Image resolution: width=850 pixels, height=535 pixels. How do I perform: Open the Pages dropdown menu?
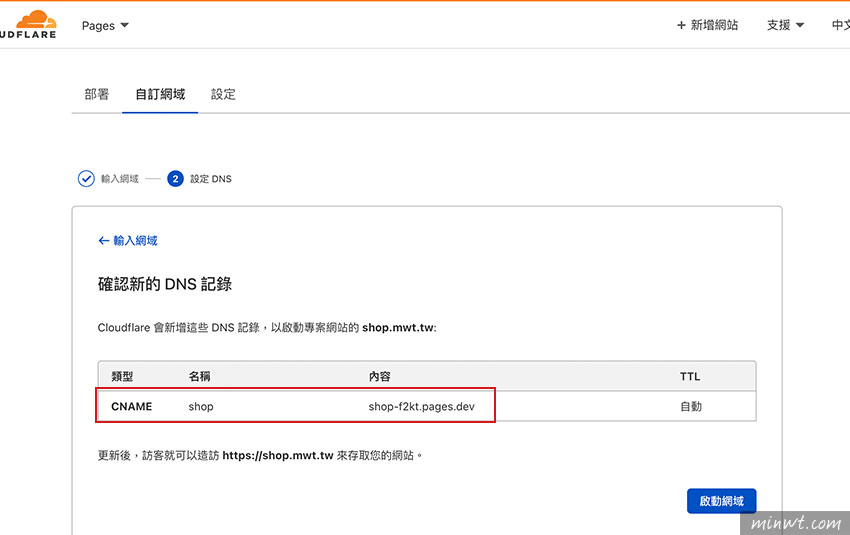pos(105,25)
